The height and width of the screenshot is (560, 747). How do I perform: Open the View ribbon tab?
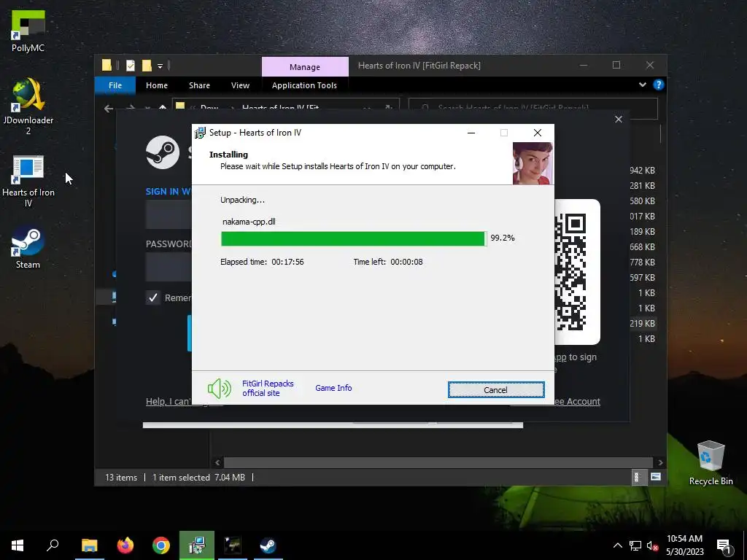tap(240, 85)
